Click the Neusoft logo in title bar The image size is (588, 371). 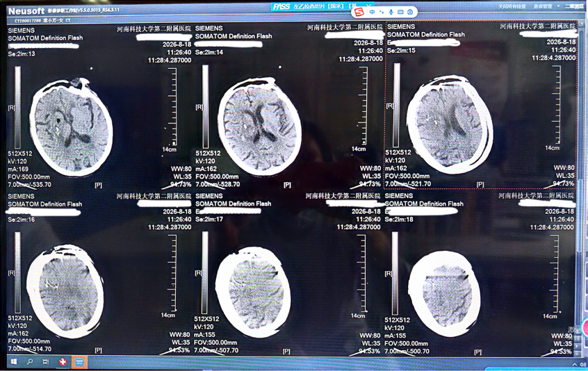tap(26, 11)
